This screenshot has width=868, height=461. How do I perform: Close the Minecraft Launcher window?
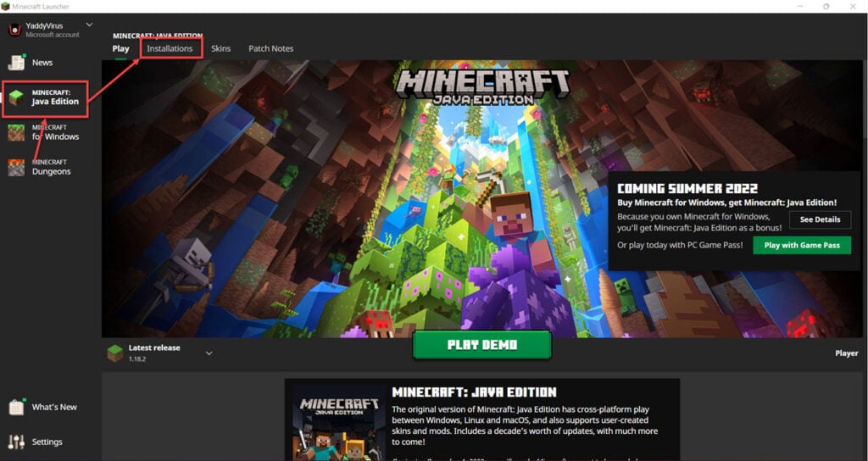(x=853, y=7)
